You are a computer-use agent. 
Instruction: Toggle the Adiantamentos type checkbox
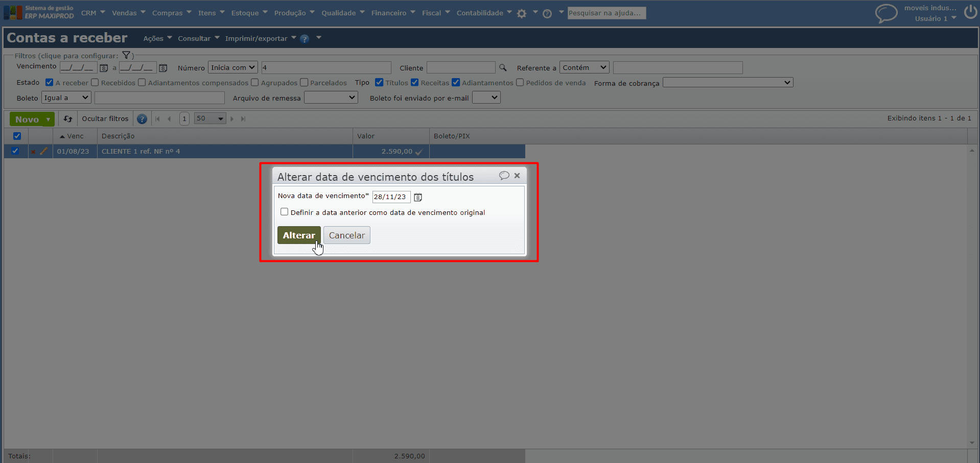456,82
